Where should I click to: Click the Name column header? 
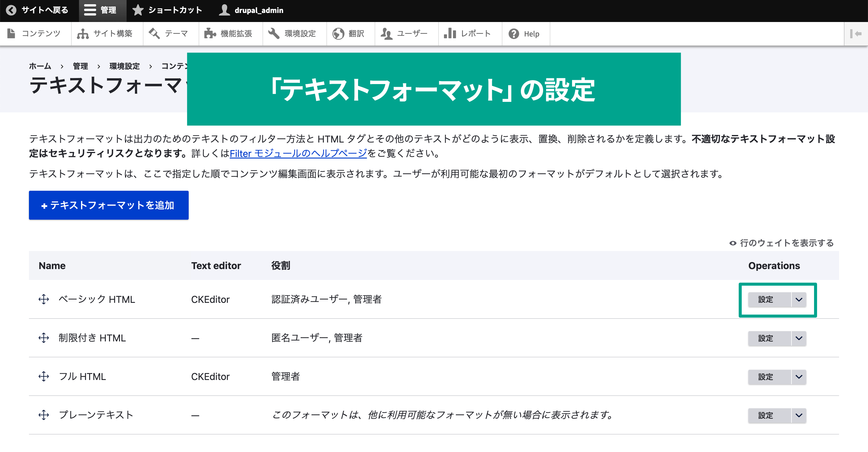point(52,266)
